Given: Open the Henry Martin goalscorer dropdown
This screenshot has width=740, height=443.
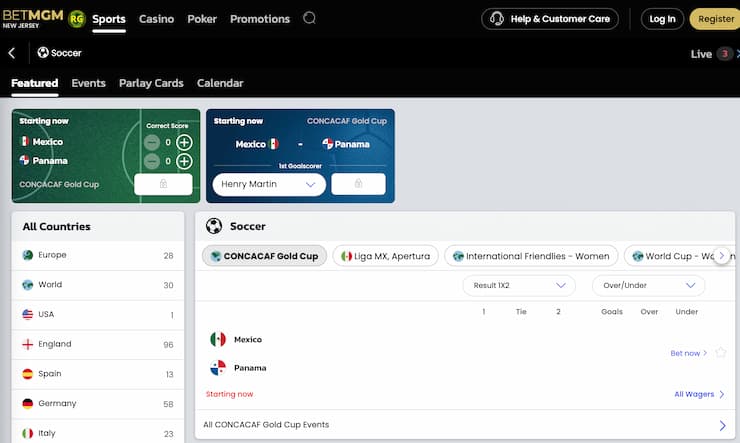Looking at the screenshot, I should click(x=269, y=184).
